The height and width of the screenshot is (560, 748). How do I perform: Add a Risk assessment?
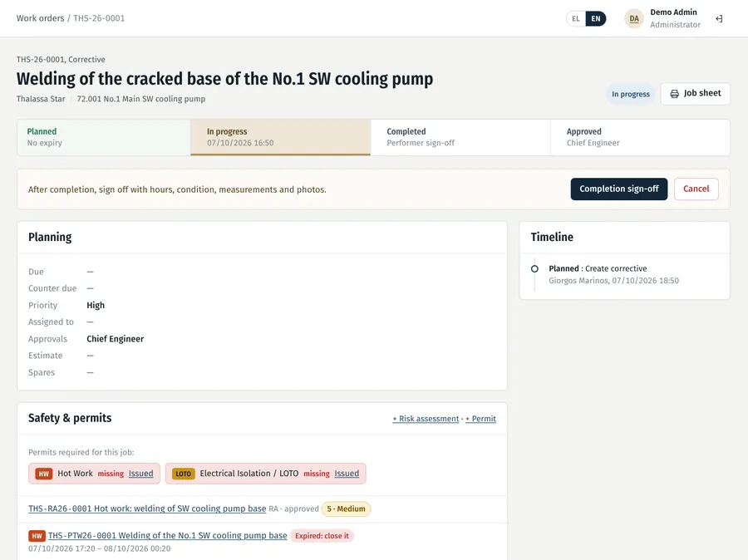(426, 418)
